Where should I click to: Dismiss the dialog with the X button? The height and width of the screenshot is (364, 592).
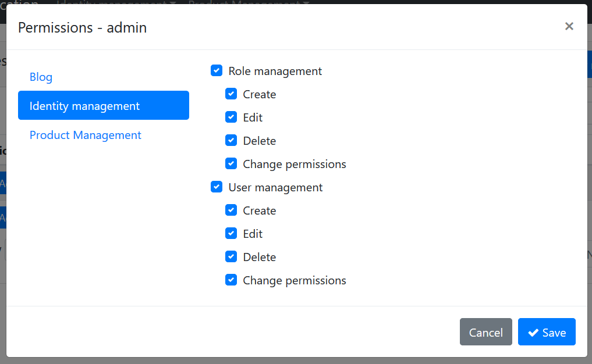(x=569, y=26)
